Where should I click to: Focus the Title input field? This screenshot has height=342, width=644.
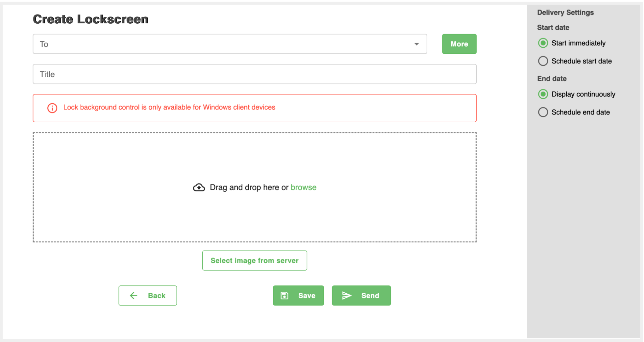click(254, 74)
